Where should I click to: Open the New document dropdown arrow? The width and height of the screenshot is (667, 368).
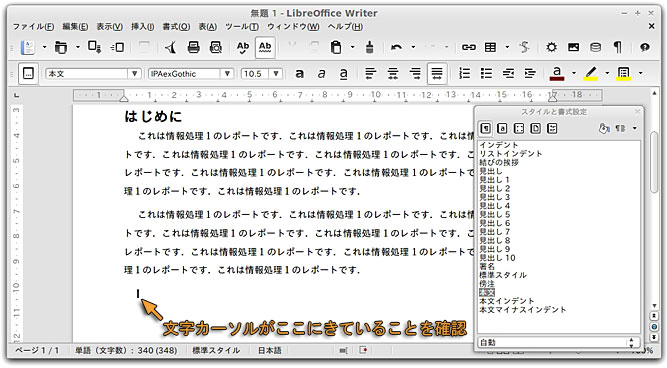44,47
